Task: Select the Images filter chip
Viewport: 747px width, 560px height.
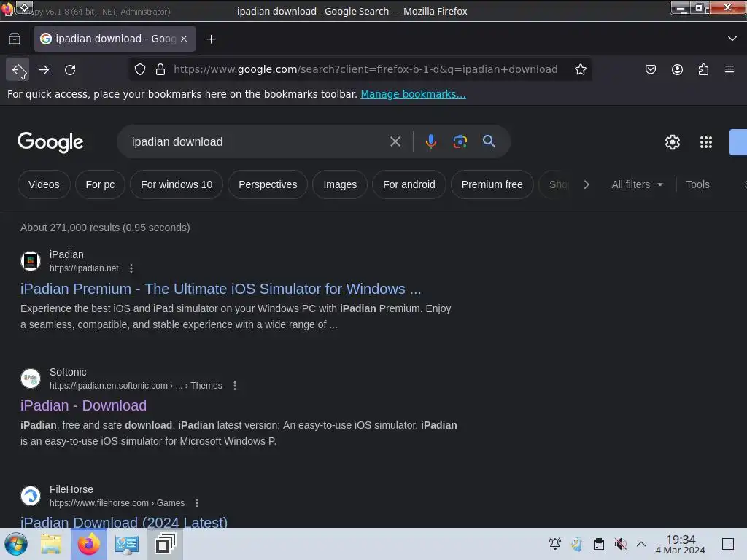Action: point(340,184)
